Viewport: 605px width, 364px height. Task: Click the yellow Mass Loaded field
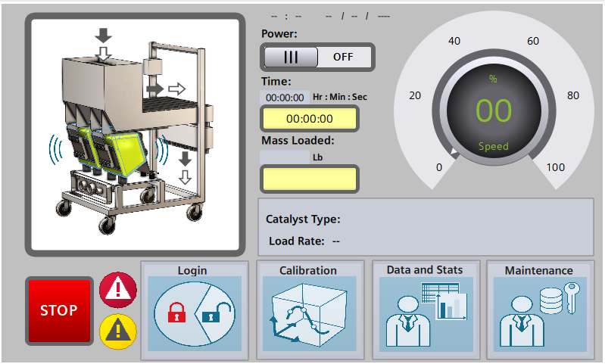tap(309, 179)
